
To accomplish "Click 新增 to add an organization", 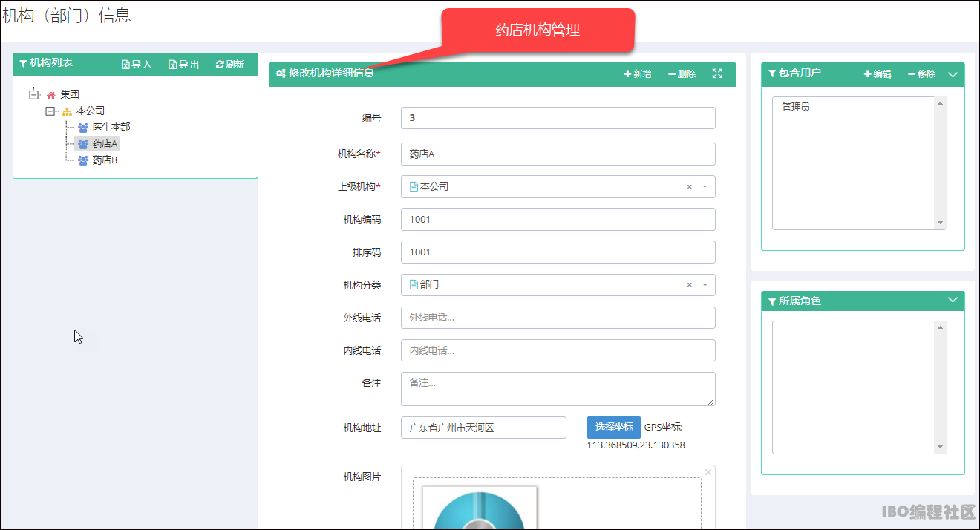I will click(638, 74).
